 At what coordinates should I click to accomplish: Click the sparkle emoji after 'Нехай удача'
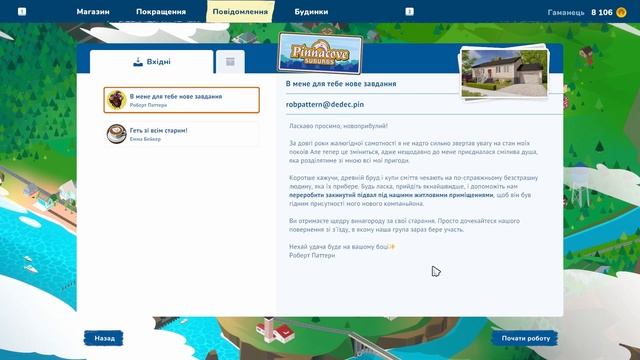click(x=392, y=247)
